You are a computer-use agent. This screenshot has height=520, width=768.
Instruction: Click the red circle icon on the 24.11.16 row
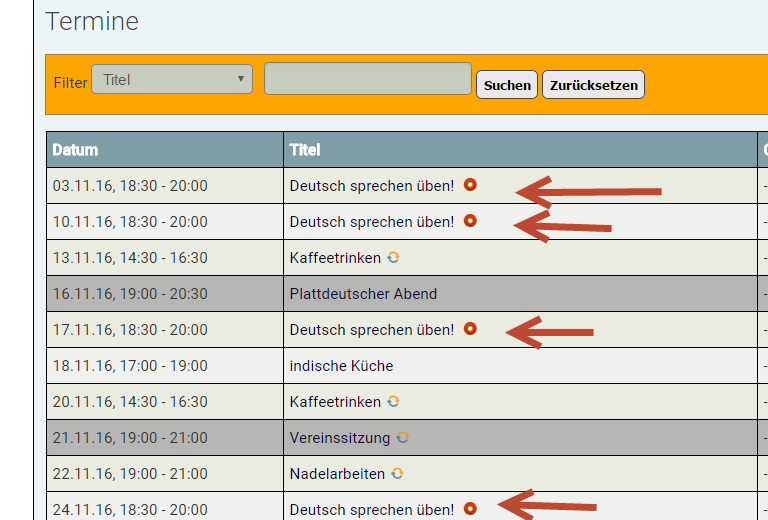click(470, 508)
